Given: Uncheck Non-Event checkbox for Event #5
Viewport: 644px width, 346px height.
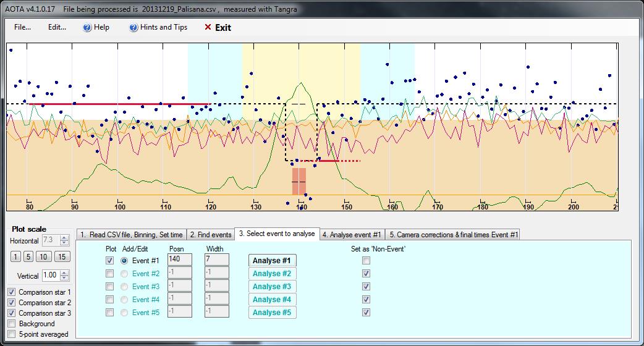Looking at the screenshot, I should pos(366,313).
